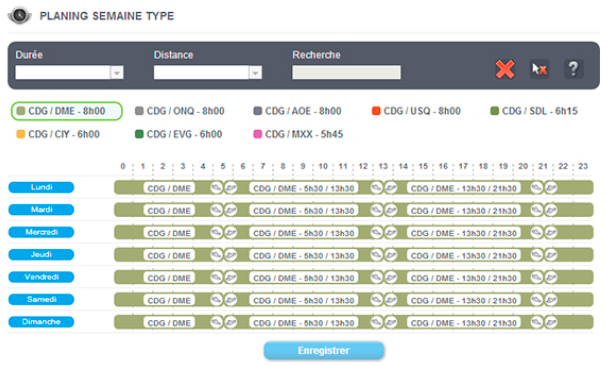Click the clock icon beside Planing Semaine Type
606x367 pixels.
point(19,16)
